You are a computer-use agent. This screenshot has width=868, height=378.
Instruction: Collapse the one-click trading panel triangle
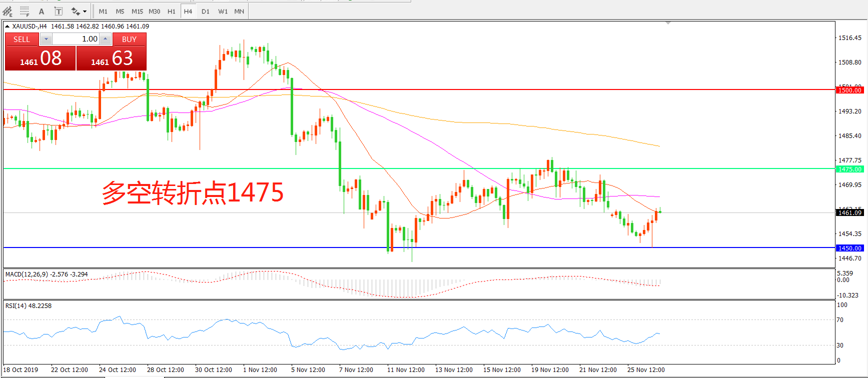point(8,26)
